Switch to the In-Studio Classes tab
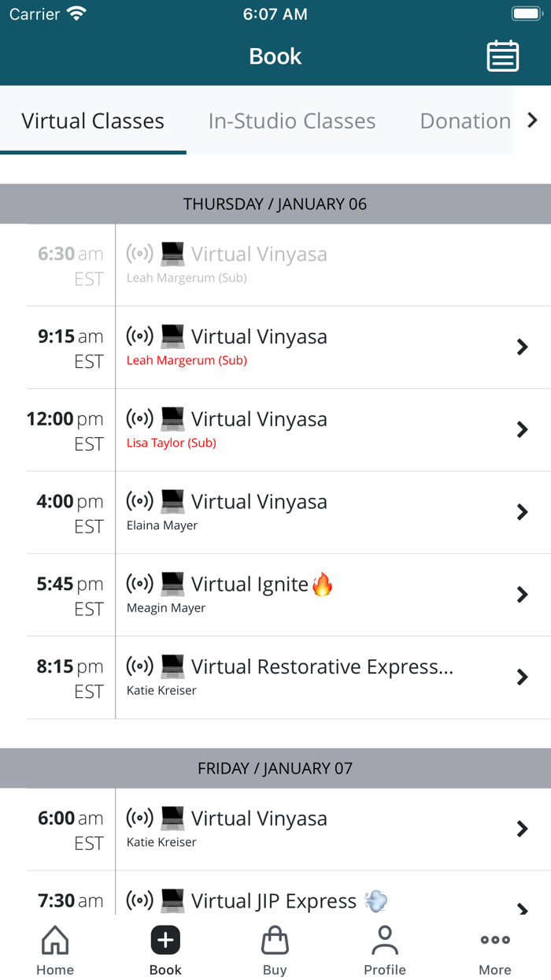The width and height of the screenshot is (551, 980). click(292, 121)
